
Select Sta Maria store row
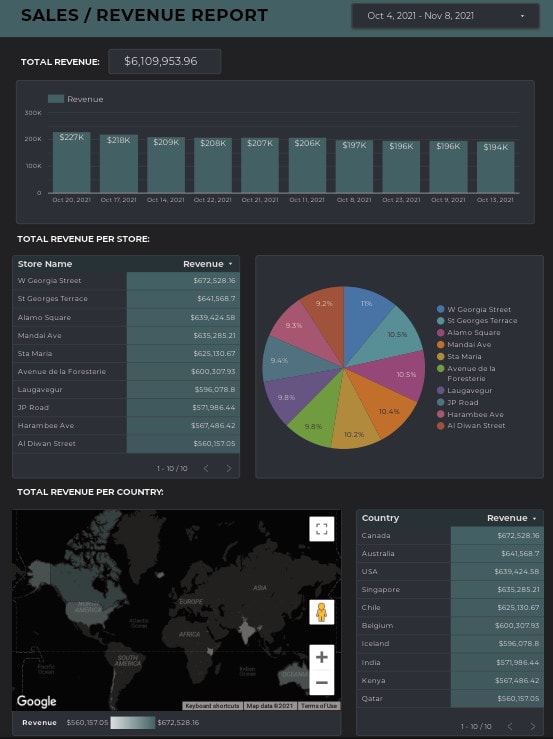126,353
